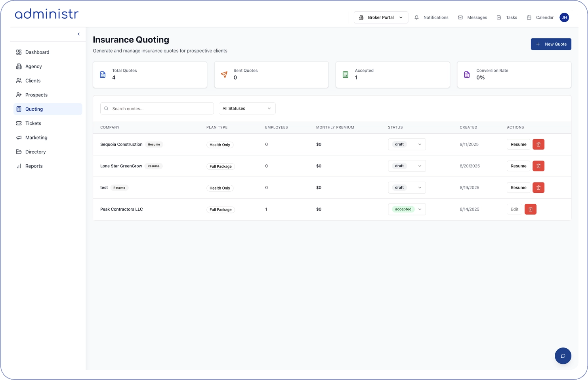Collapse the sidebar with chevron arrow
Viewport: 588px width, 380px height.
(78, 34)
